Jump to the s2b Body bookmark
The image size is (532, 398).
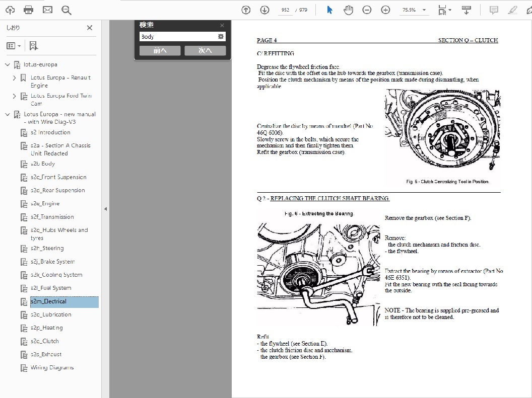click(43, 164)
